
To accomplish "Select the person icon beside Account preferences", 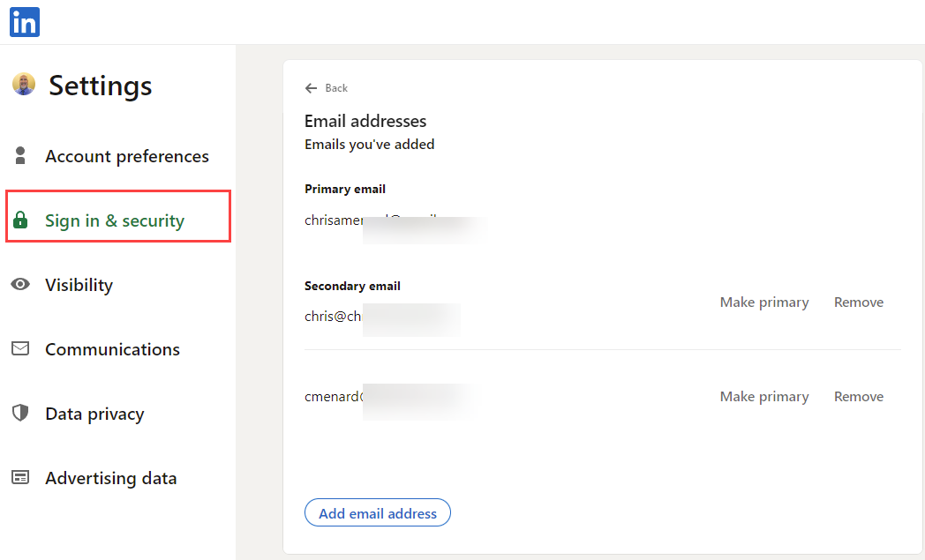I will (20, 155).
